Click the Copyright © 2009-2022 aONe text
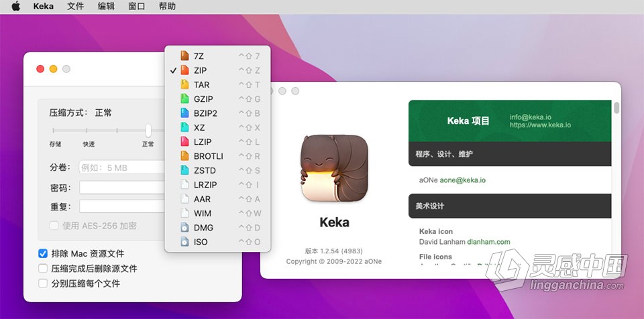This screenshot has width=644, height=319. pyautogui.click(x=334, y=261)
